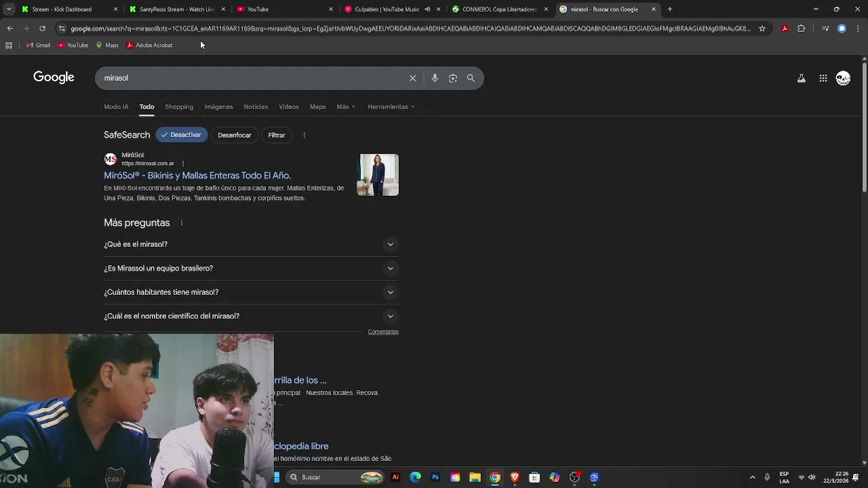Go to Google homepage via logo
Screen dimensions: 868x488
point(54,77)
